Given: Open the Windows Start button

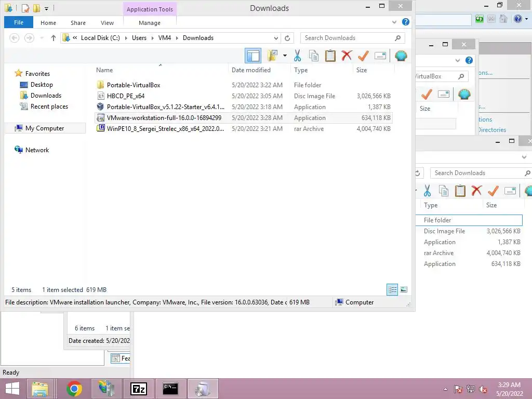Looking at the screenshot, I should [12, 389].
